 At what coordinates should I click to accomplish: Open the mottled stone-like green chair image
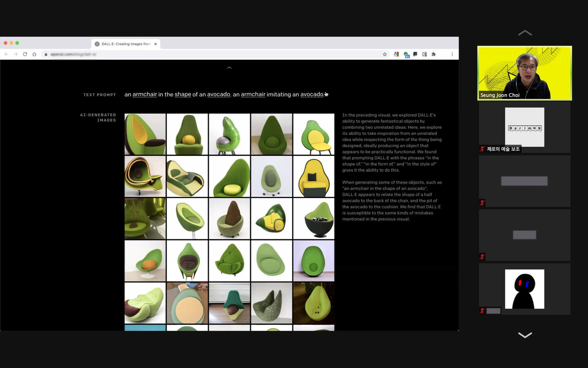[272, 303]
